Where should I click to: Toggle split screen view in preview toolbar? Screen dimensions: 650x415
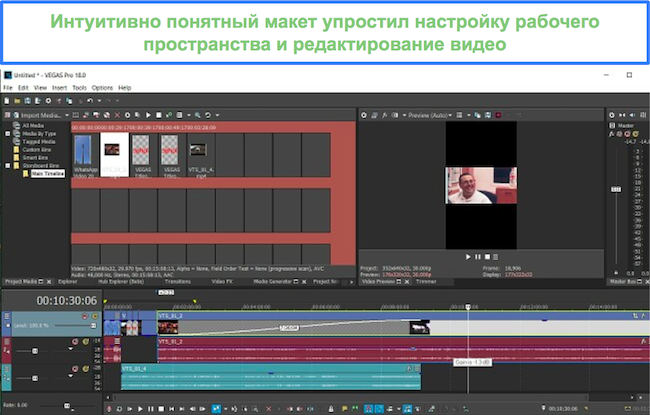[x=395, y=115]
